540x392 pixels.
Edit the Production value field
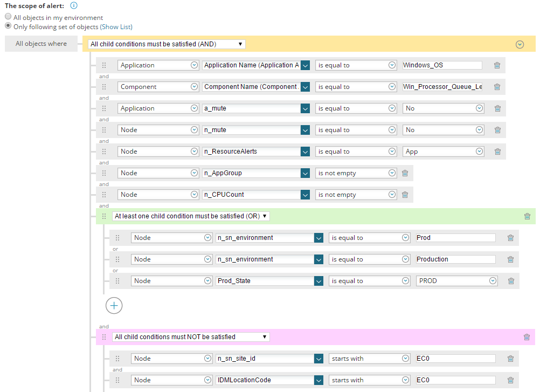tap(455, 259)
